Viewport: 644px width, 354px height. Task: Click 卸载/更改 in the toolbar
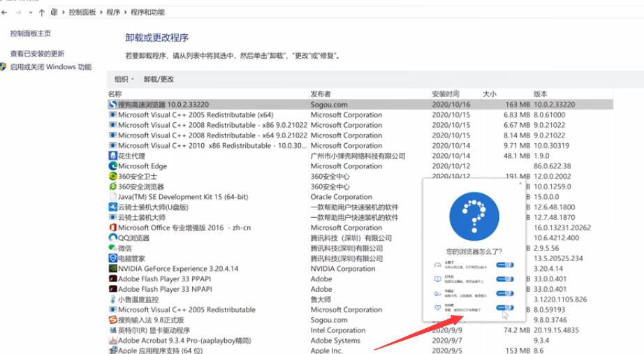click(x=159, y=80)
